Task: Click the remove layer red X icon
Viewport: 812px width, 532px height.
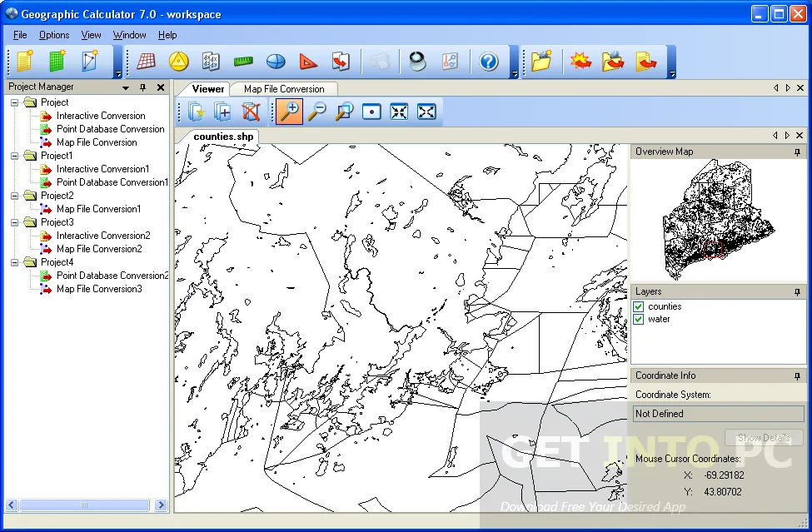Action: 251,112
